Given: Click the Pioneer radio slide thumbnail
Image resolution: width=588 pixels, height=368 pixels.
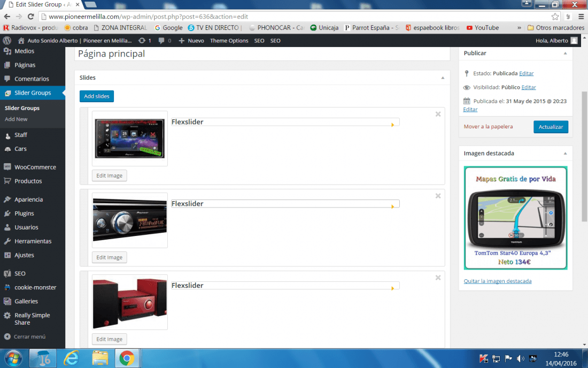Looking at the screenshot, I should pyautogui.click(x=130, y=220).
